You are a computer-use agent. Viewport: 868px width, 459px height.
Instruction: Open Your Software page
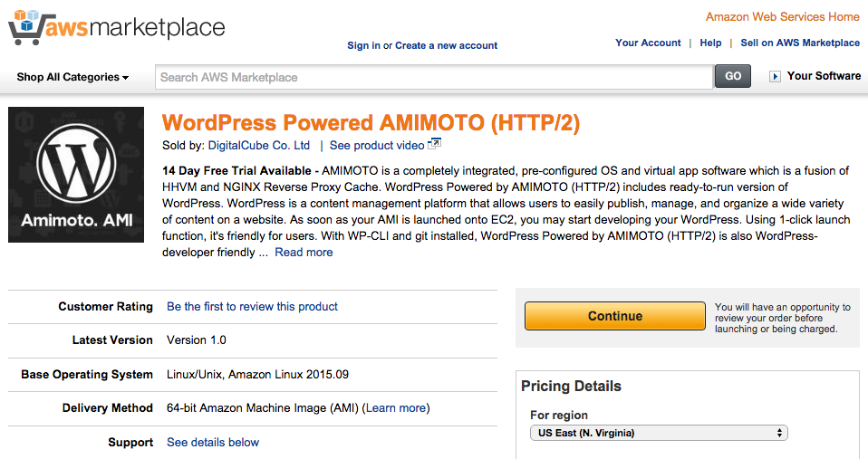824,76
